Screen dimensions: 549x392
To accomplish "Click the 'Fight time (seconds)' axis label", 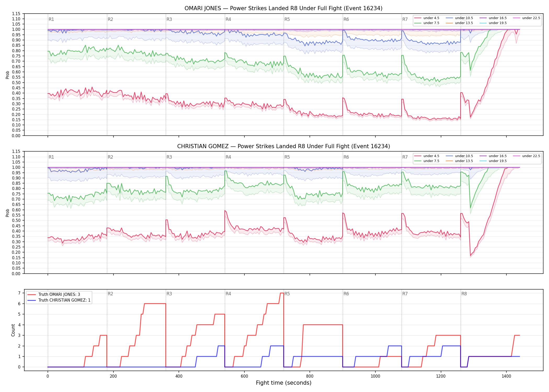I will coord(284,383).
